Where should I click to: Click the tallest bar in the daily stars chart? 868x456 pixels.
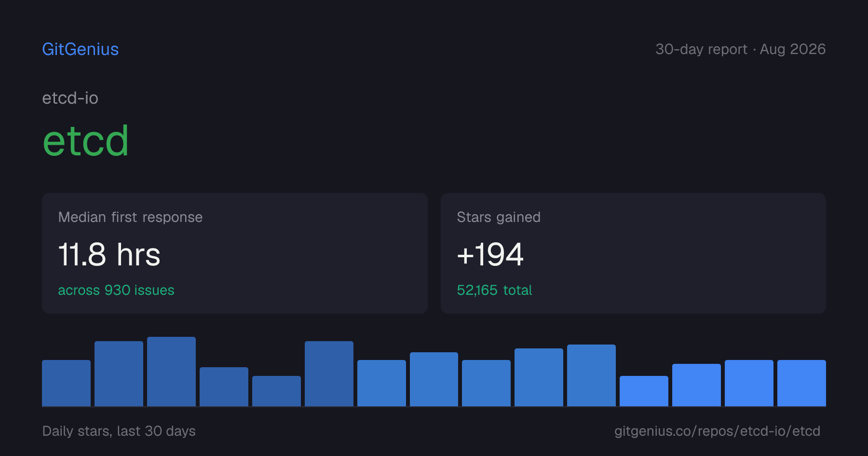171,372
